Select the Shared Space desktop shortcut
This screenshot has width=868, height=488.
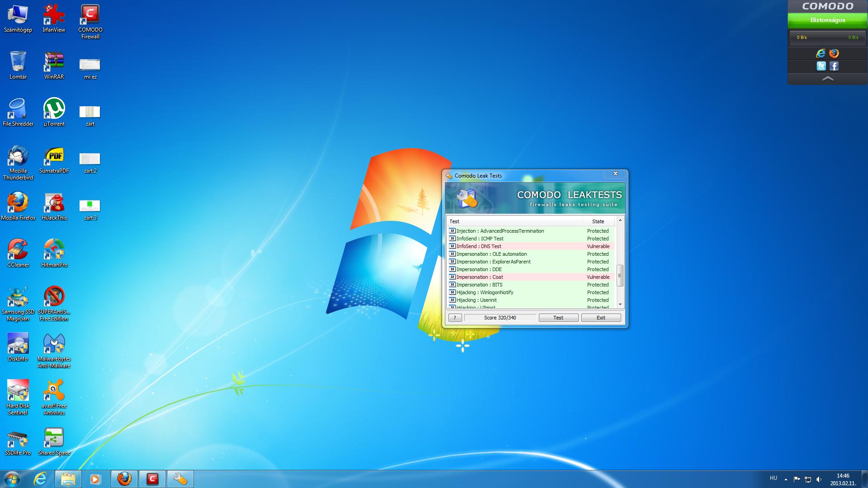pos(54,441)
